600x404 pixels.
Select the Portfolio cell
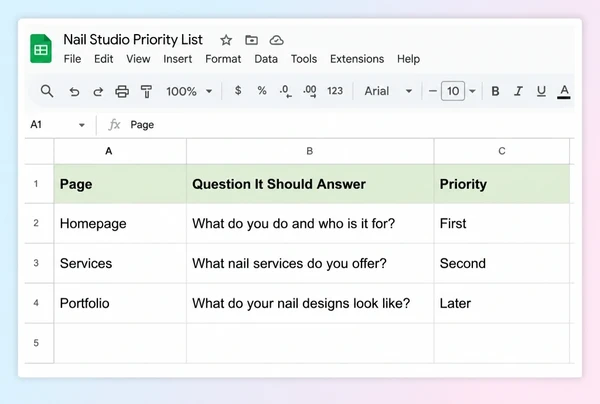coord(120,303)
